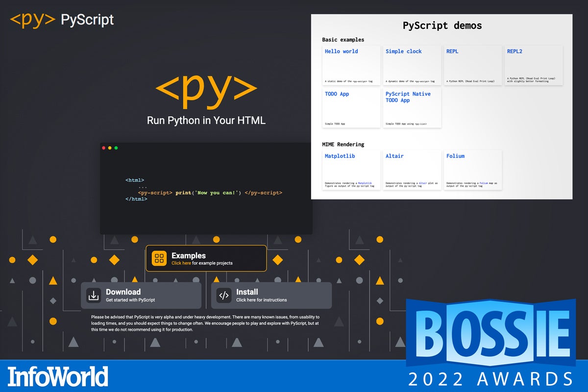
Task: Open the TODO App demo
Action: [x=337, y=94]
